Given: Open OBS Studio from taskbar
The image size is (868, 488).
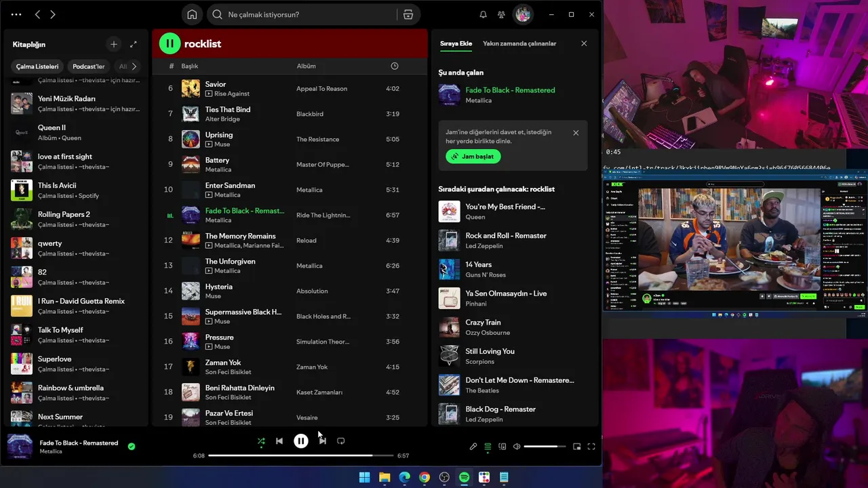Looking at the screenshot, I should (444, 477).
